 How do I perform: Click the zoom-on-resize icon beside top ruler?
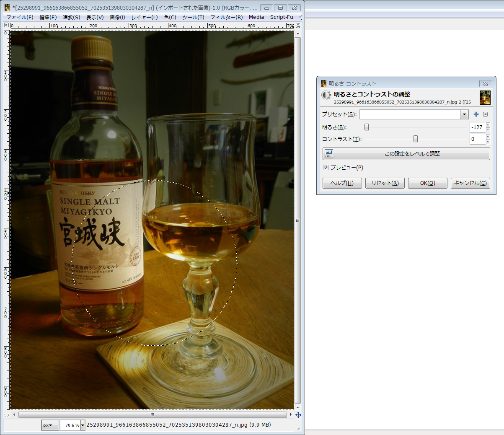(298, 26)
